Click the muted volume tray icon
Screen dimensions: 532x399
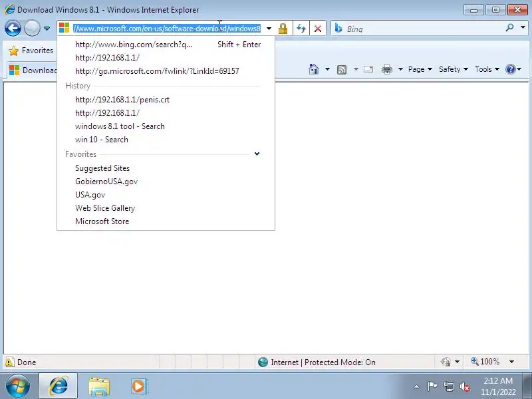464,386
